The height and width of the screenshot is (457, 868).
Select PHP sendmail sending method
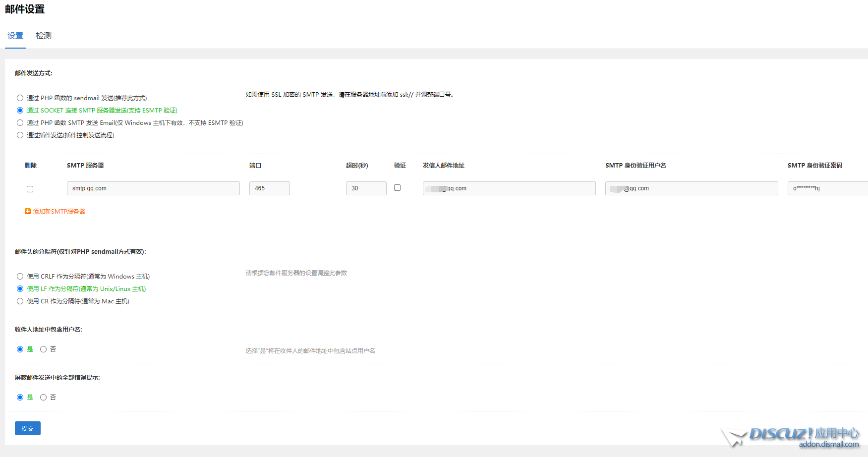coord(20,98)
